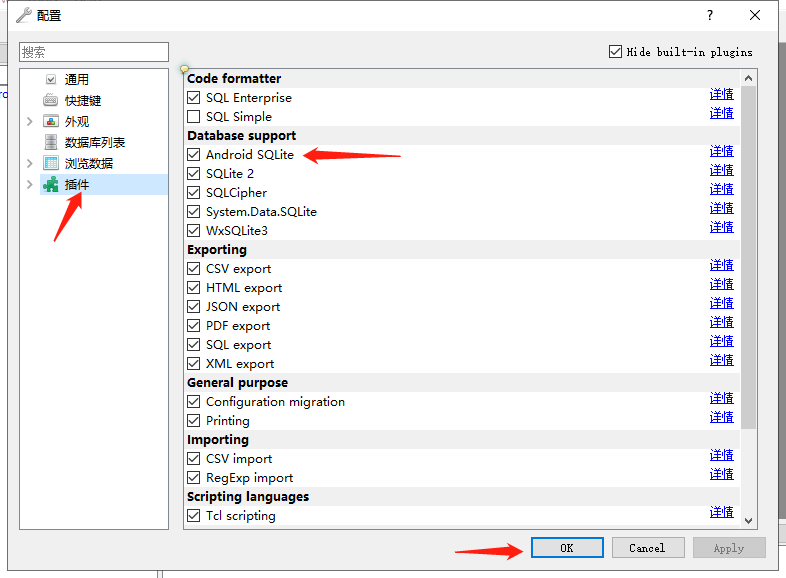Open 详情 link for SQLCipher
786x578 pixels.
pos(722,189)
